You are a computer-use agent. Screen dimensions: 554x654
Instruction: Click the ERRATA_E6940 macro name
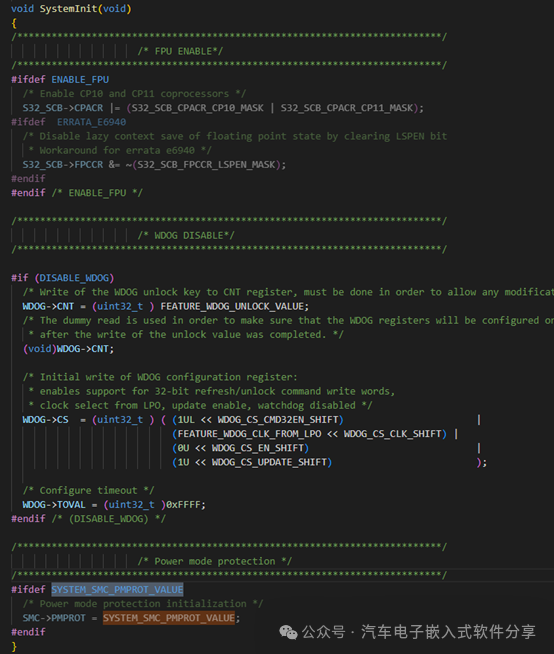click(91, 122)
